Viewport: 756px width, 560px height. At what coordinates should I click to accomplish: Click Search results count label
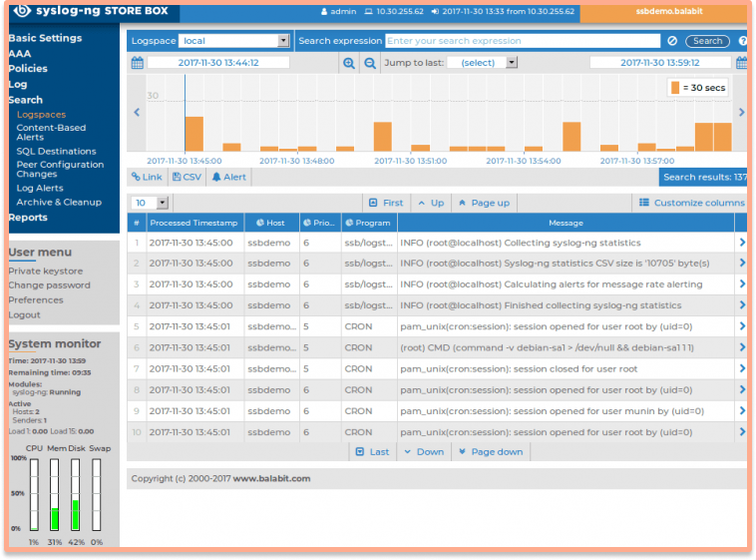pos(704,177)
